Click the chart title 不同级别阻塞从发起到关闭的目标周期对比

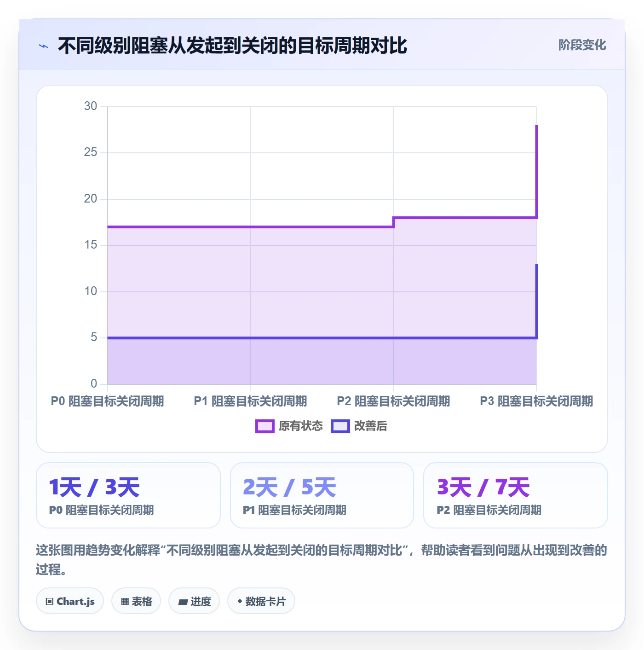pos(232,46)
